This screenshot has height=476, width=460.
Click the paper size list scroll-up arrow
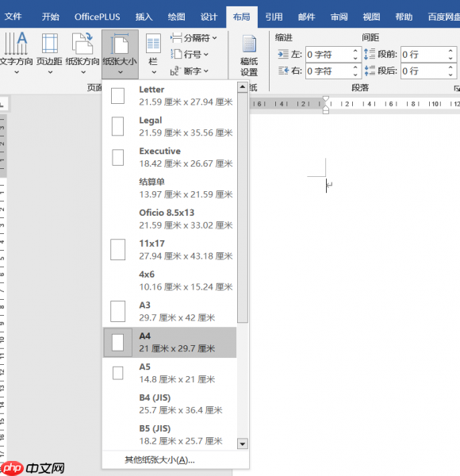click(243, 87)
